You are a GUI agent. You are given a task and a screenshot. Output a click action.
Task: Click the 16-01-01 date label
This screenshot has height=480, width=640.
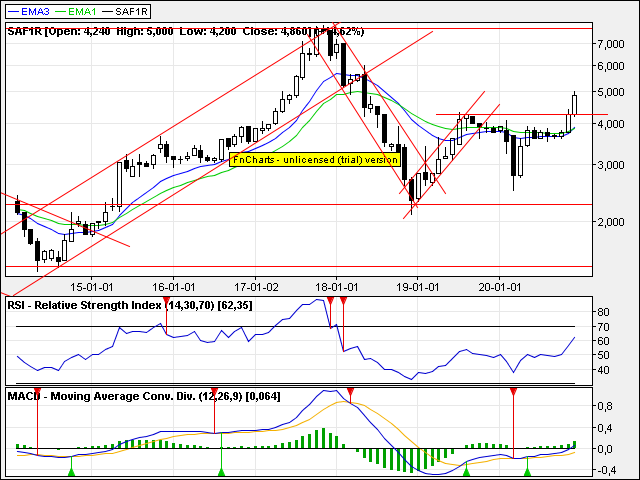(x=173, y=287)
